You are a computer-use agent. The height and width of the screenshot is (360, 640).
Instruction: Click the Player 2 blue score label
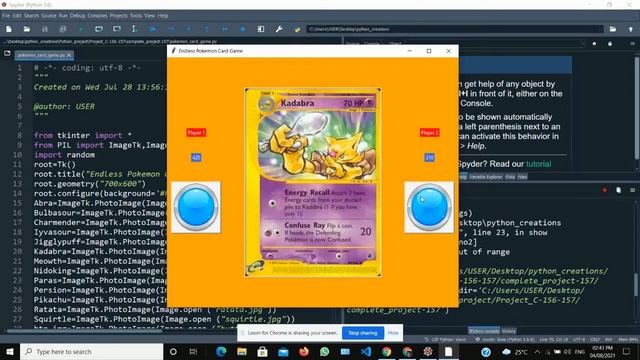tap(429, 157)
